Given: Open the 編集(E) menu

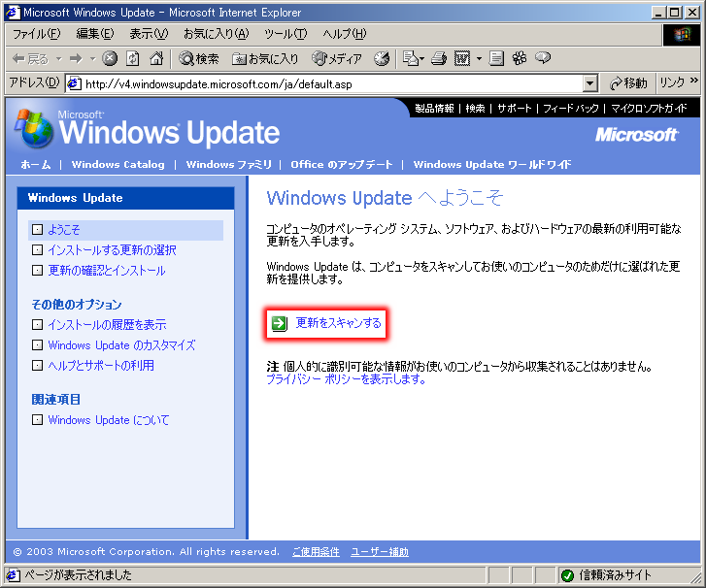Looking at the screenshot, I should coord(95,34).
